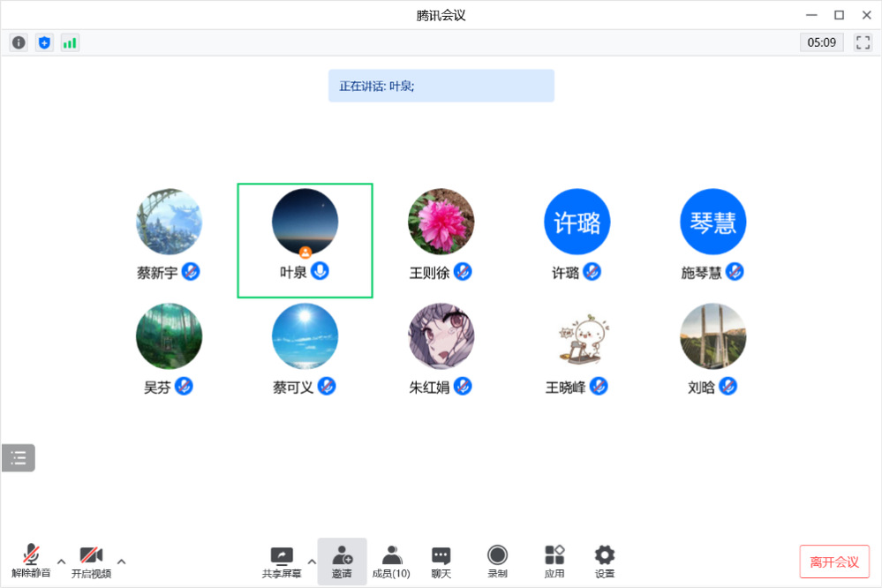Click the 共享屏幕 share screen button

[x=282, y=562]
